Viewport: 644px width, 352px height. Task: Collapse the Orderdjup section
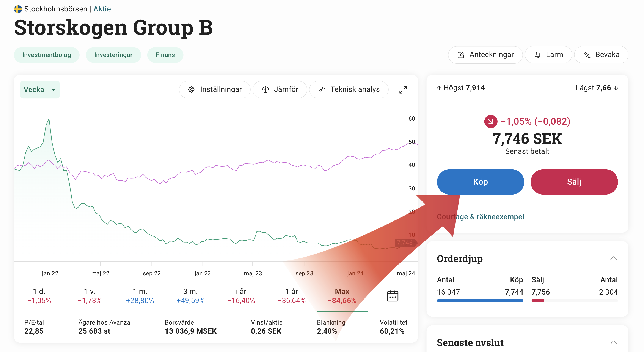614,258
